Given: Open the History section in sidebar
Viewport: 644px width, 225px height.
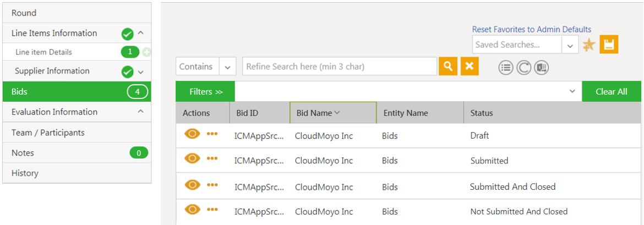Looking at the screenshot, I should 25,173.
